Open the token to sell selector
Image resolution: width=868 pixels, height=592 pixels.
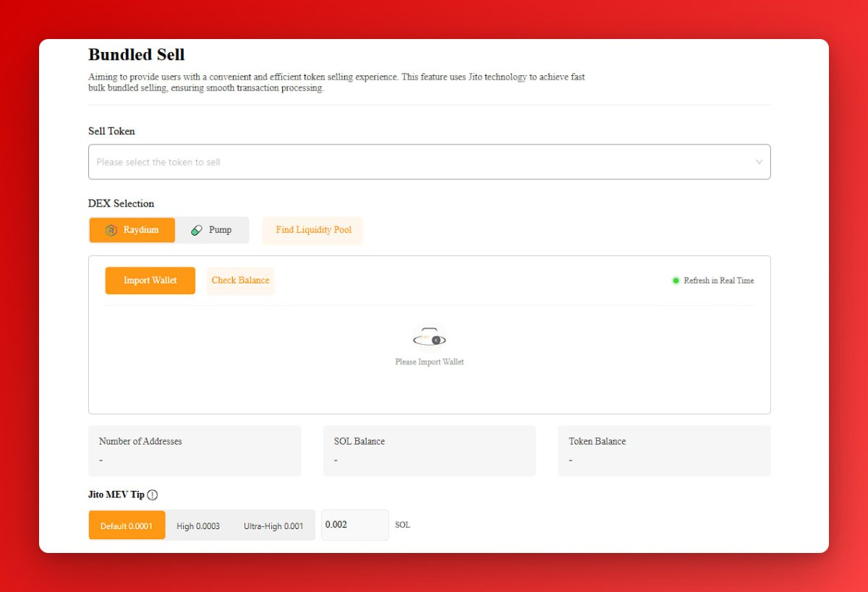pos(430,162)
